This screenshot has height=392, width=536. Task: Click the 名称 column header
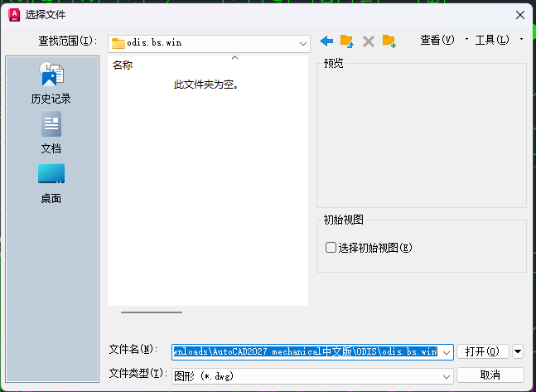tap(123, 65)
